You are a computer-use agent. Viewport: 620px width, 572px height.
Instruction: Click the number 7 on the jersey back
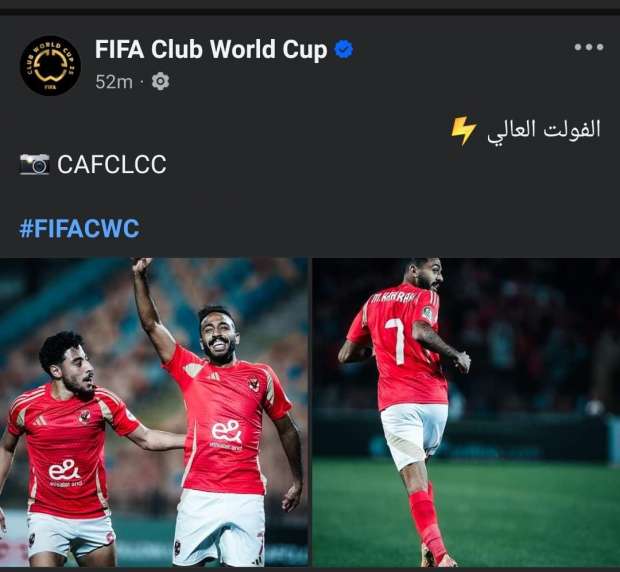396,342
